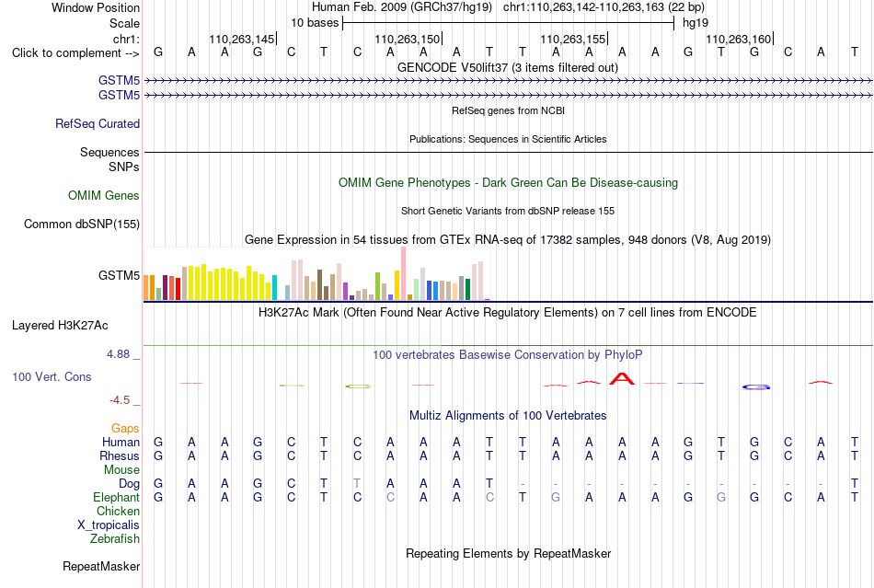
Task: Click the 110,263,145 position marker
Action: (x=242, y=39)
